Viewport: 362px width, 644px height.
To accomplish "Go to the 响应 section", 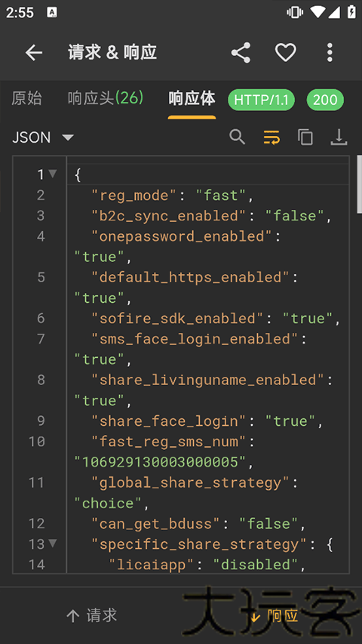I will [274, 615].
